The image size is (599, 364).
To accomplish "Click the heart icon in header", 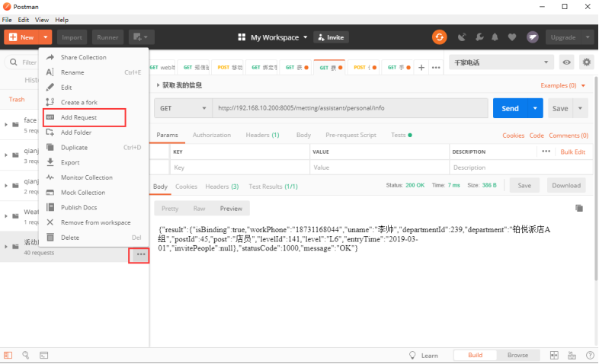I will pos(512,37).
